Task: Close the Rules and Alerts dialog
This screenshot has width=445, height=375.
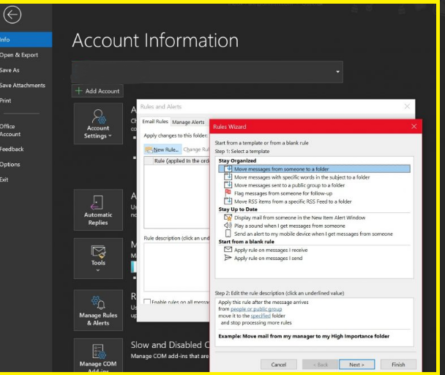Action: [407, 106]
